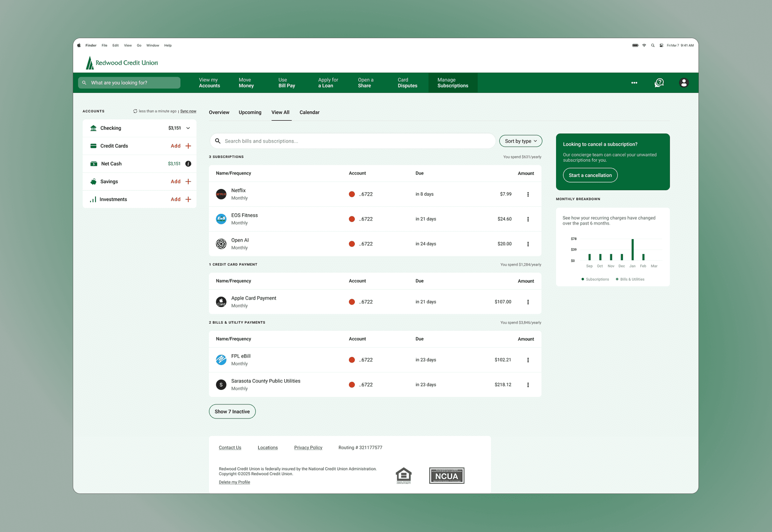772x532 pixels.
Task: Open the Sort by type dropdown
Action: [520, 141]
